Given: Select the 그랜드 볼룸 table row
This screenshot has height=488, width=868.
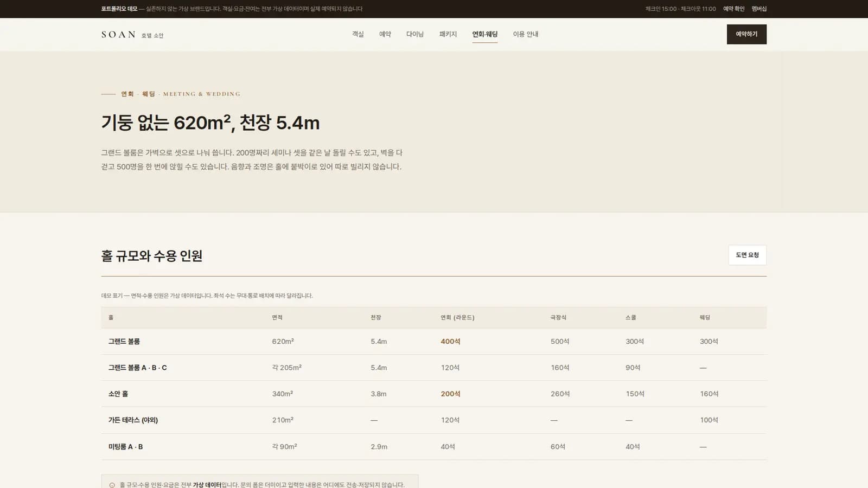Looking at the screenshot, I should [434, 342].
